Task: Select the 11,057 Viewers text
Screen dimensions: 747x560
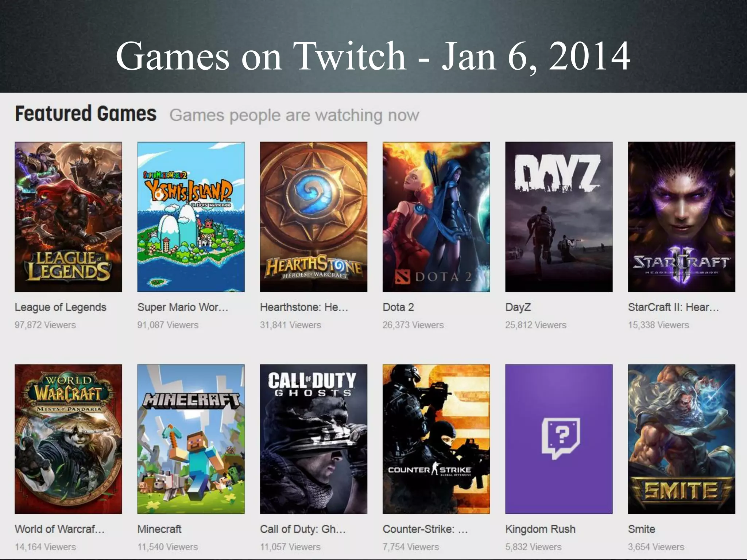Action: pyautogui.click(x=290, y=547)
